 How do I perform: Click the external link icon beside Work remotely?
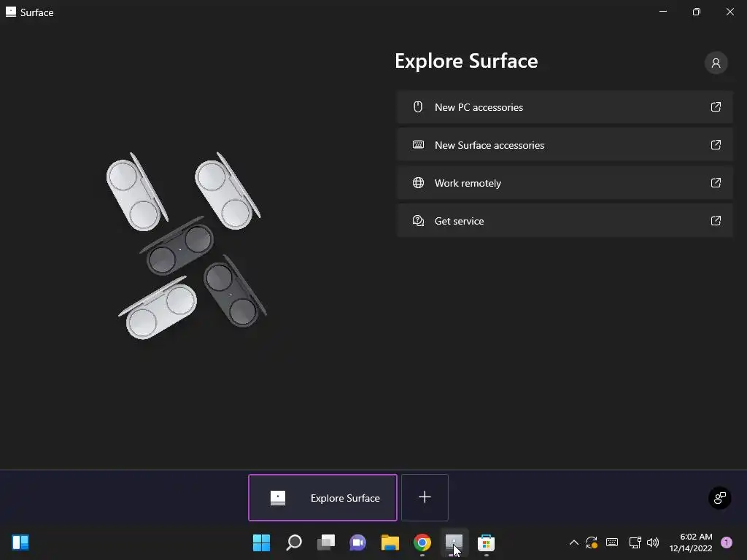coord(716,182)
